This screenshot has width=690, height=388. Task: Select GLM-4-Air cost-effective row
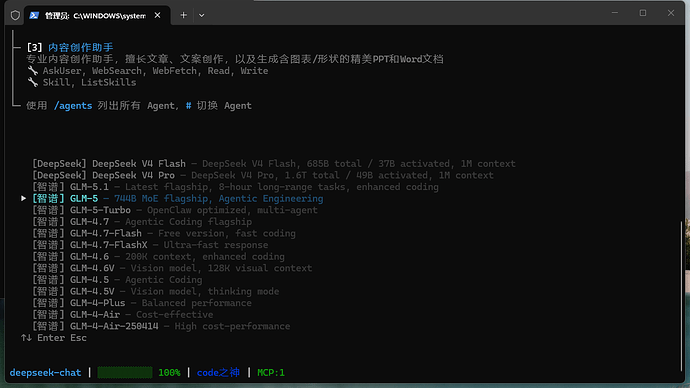coord(123,315)
